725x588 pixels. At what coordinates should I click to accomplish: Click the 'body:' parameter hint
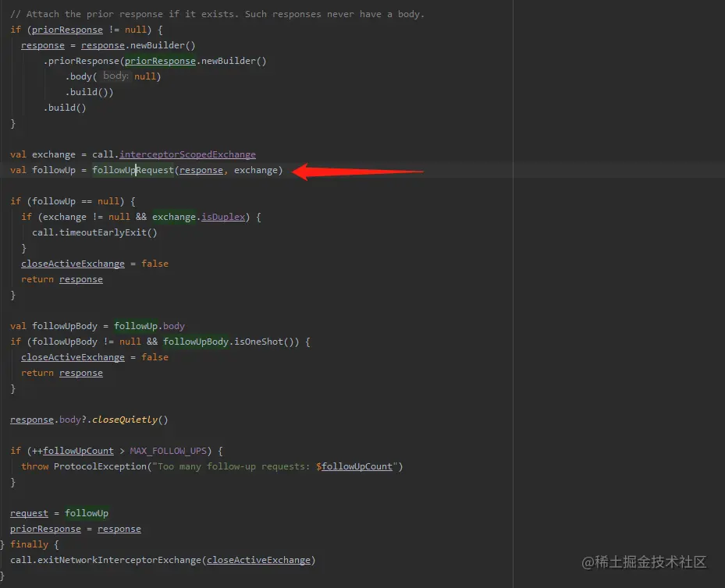[116, 76]
